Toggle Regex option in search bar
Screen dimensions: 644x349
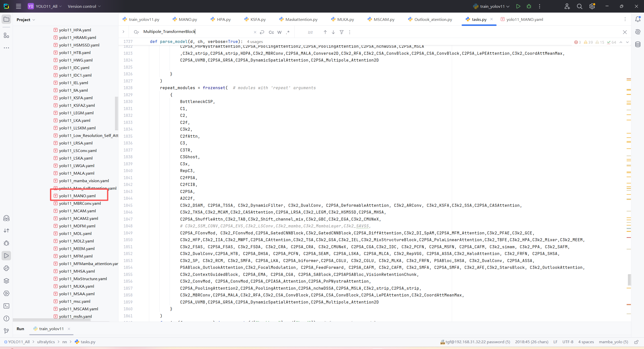288,32
